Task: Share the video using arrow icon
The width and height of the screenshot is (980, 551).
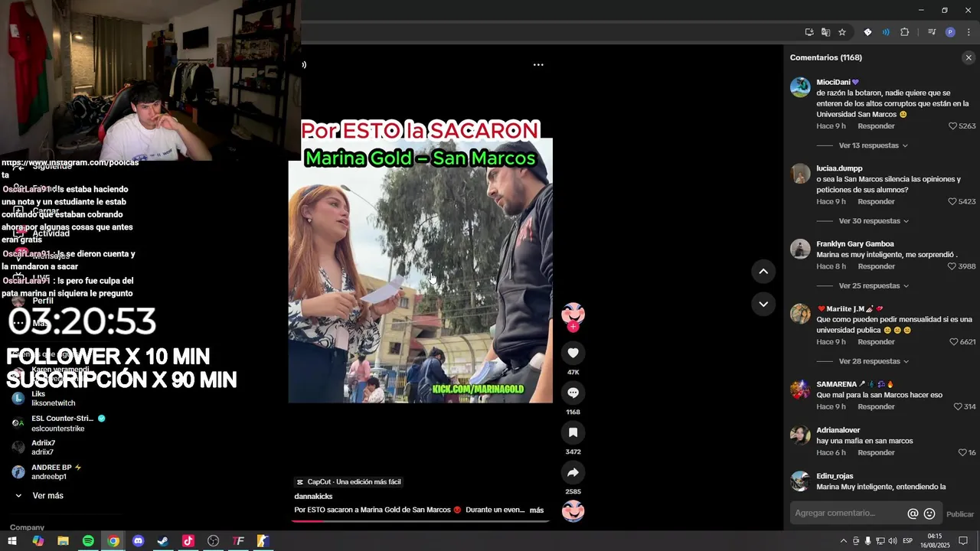Action: (x=573, y=472)
